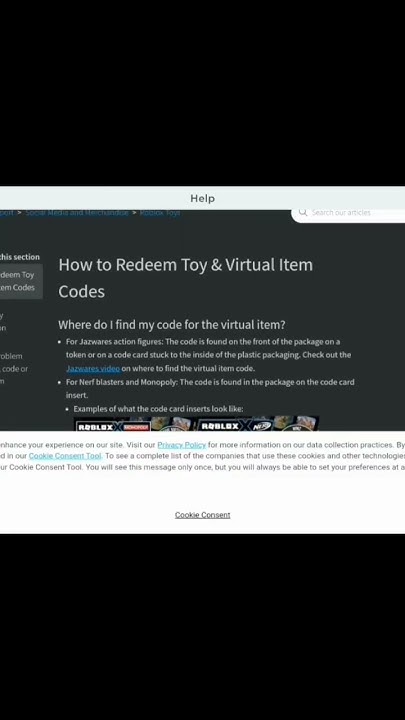Screen dimensions: 405x720
Task: Open the Privacy Policy link
Action: click(182, 445)
